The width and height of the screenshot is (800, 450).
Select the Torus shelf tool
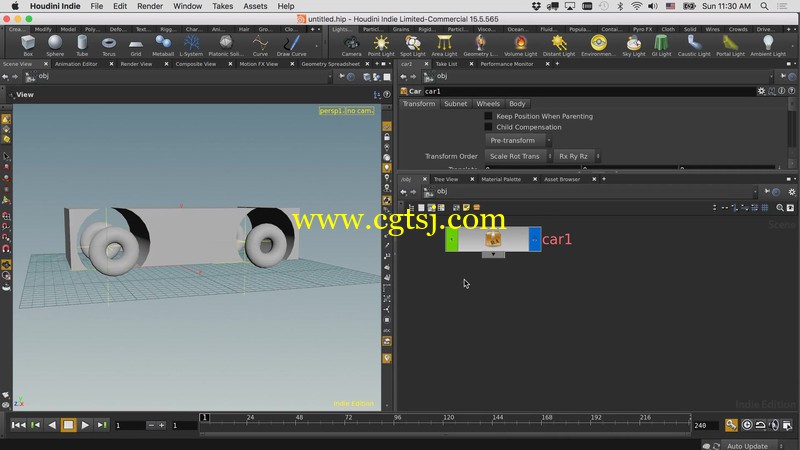pos(109,45)
